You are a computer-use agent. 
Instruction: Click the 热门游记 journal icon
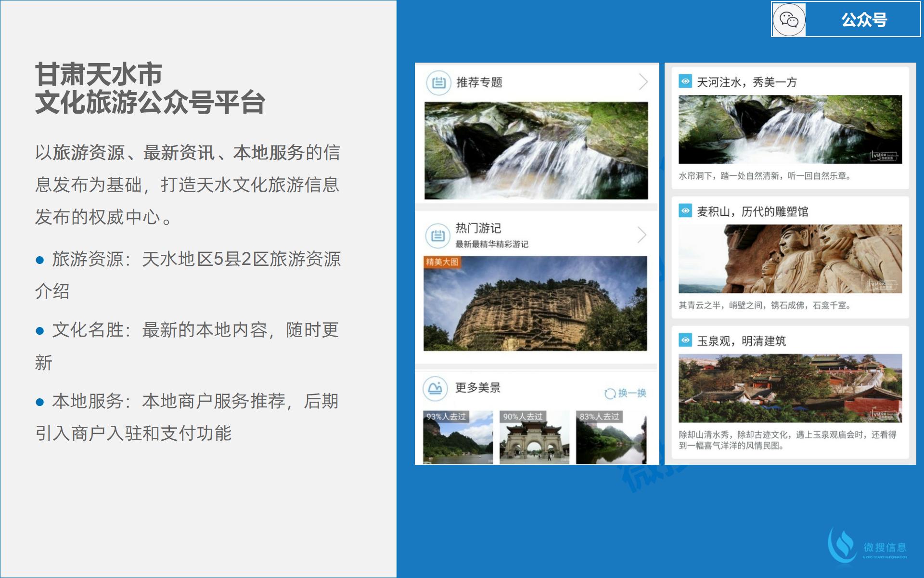click(x=437, y=235)
